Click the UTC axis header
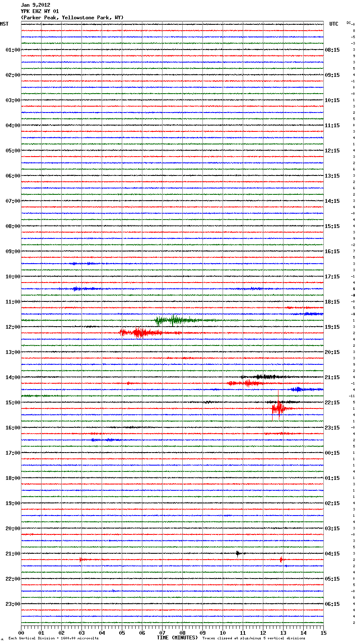This screenshot has height=644, width=357. tap(334, 24)
